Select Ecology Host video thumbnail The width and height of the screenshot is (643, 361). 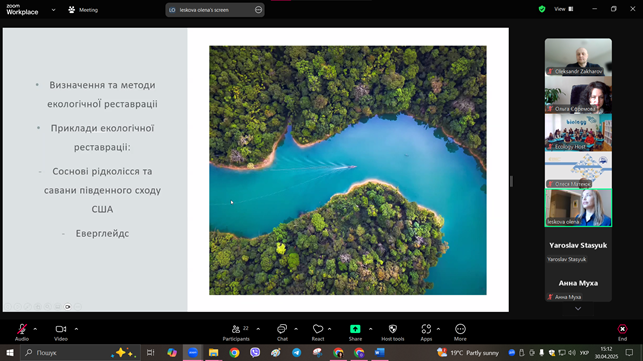click(x=578, y=133)
